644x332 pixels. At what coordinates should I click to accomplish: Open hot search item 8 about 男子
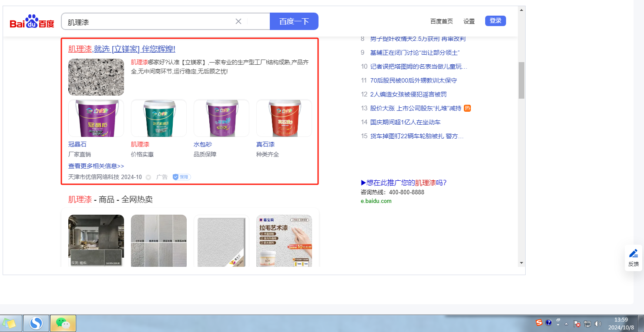pos(418,39)
